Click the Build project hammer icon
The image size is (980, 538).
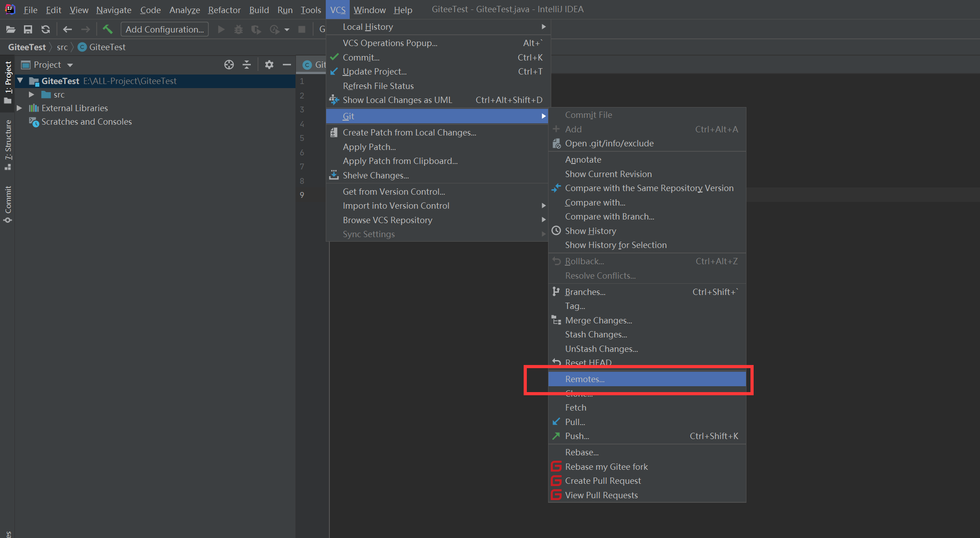coord(108,29)
